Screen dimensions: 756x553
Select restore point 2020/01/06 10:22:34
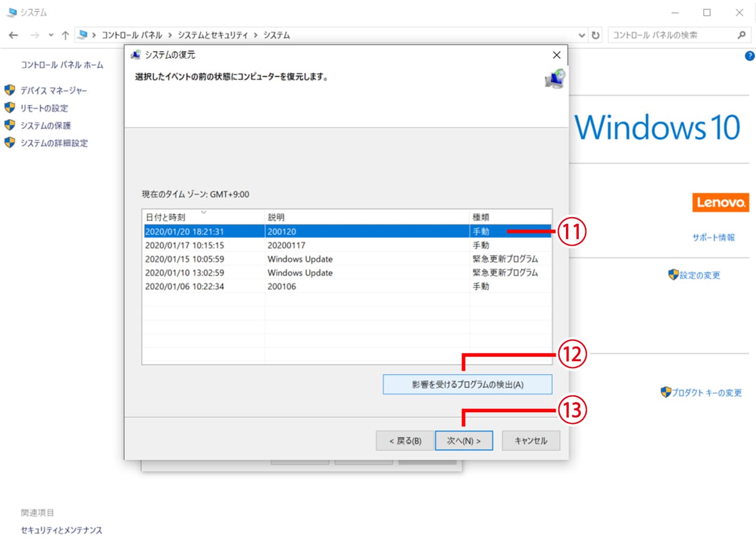pos(347,286)
